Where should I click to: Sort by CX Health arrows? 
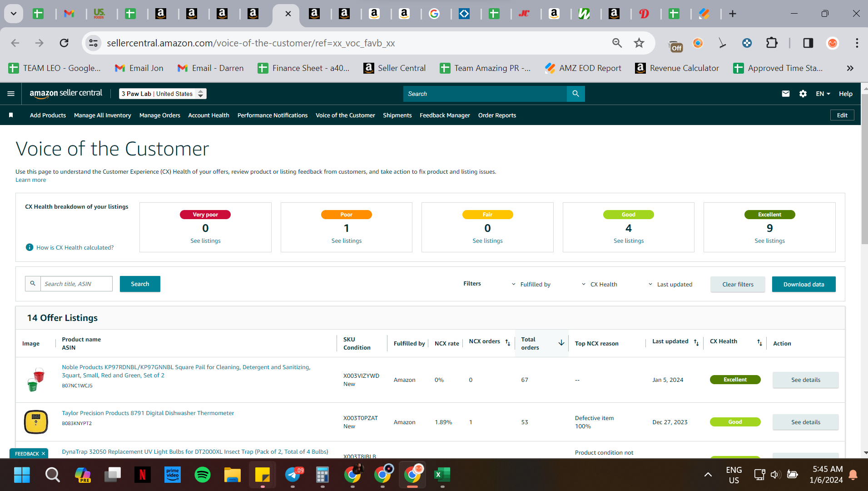pos(759,343)
